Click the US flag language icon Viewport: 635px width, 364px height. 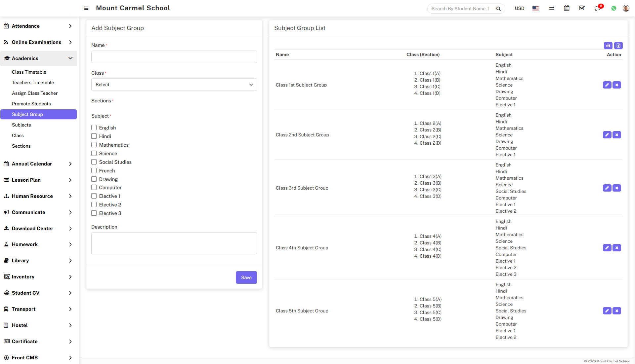click(535, 8)
